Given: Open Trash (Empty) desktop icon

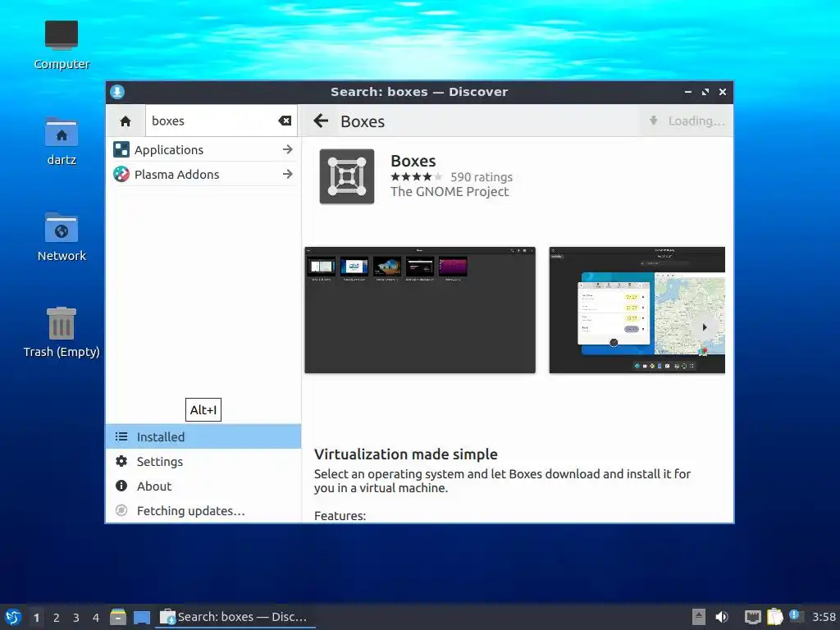Looking at the screenshot, I should [62, 332].
